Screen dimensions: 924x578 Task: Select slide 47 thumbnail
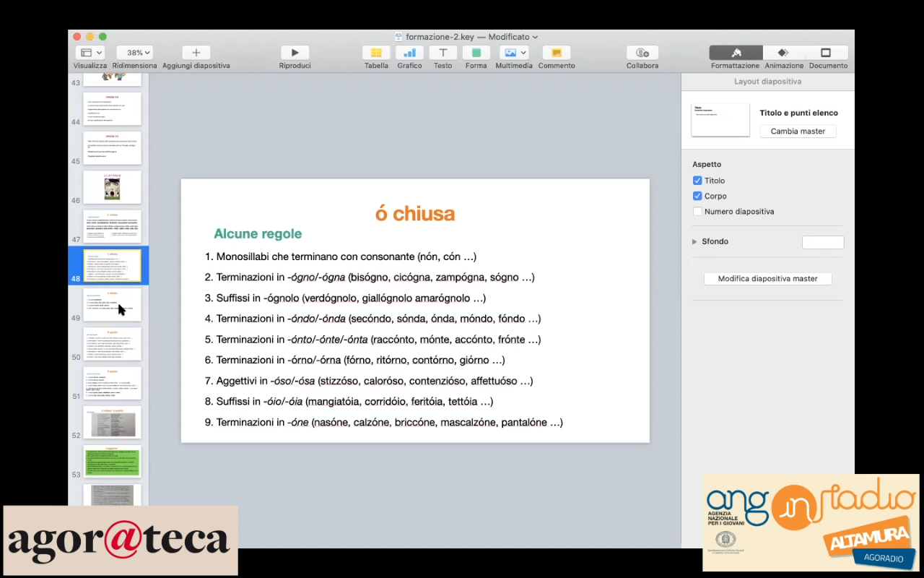click(112, 227)
